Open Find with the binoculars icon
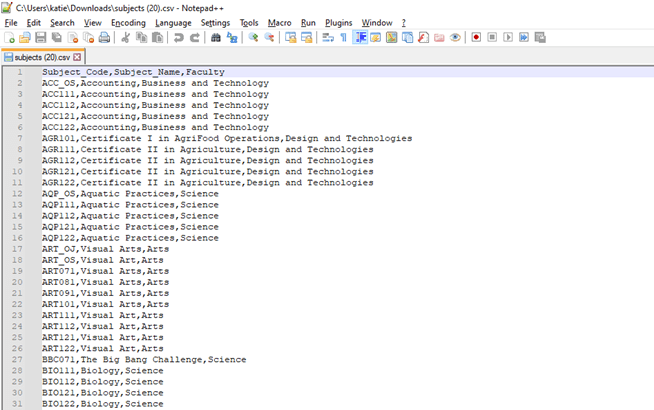The image size is (654, 410). 216,38
